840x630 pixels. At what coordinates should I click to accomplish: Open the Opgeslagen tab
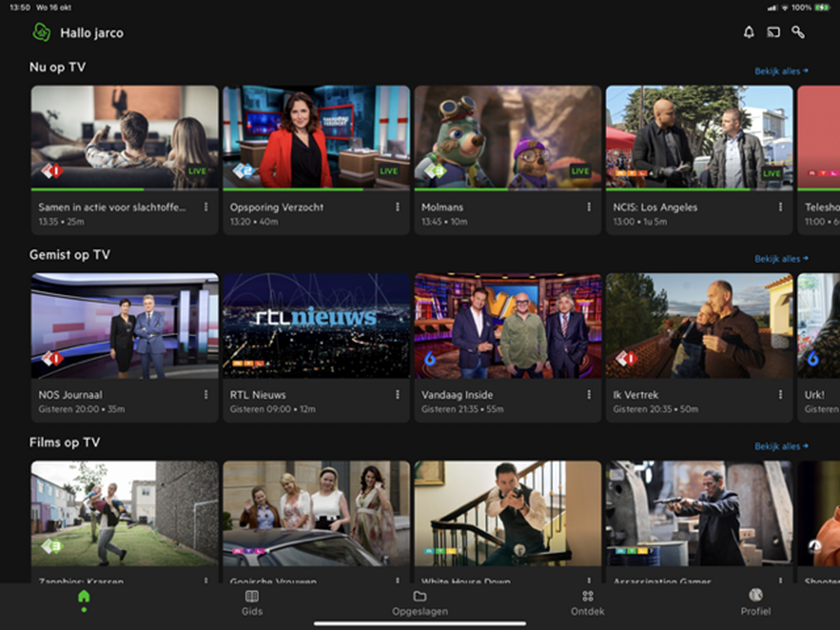click(x=420, y=603)
